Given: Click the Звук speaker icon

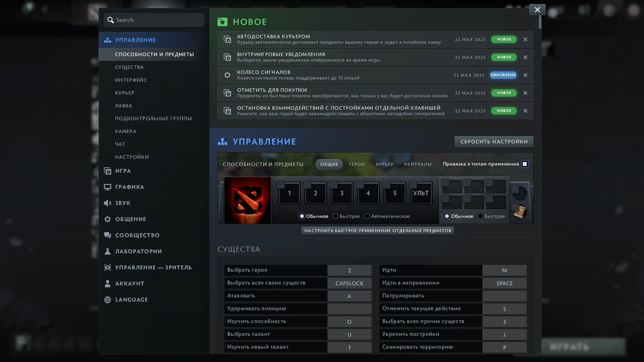Looking at the screenshot, I should (107, 203).
